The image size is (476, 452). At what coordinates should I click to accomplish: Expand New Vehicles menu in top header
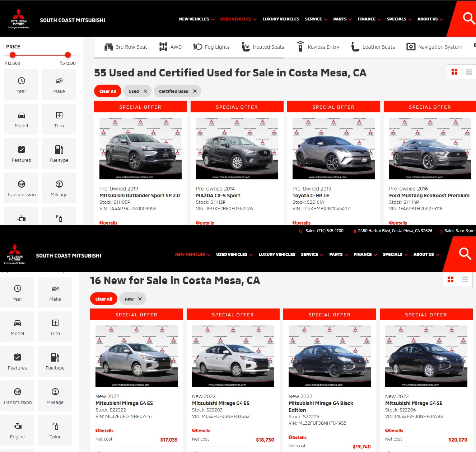click(x=196, y=19)
